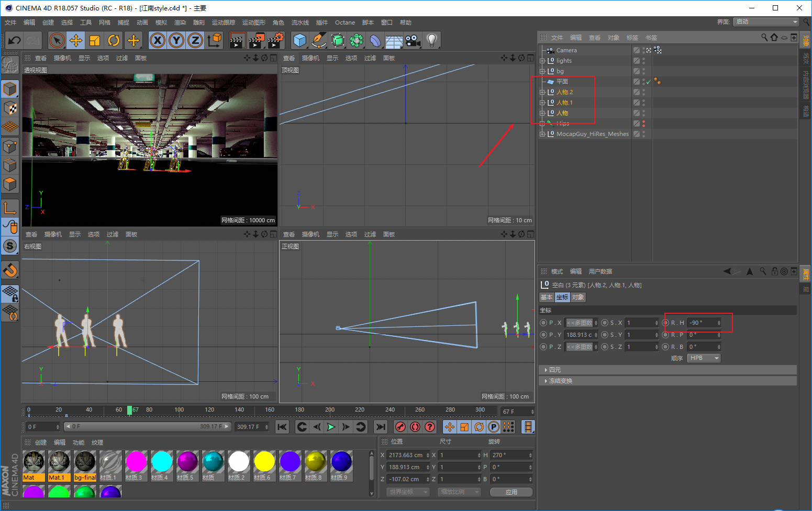Toggle Y axis lock
812x511 pixels.
click(176, 40)
